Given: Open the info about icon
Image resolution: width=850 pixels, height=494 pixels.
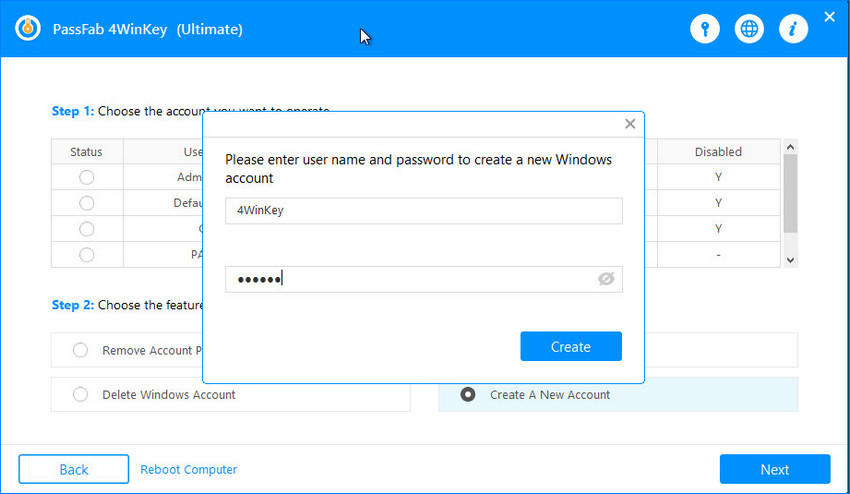Looking at the screenshot, I should (x=793, y=29).
